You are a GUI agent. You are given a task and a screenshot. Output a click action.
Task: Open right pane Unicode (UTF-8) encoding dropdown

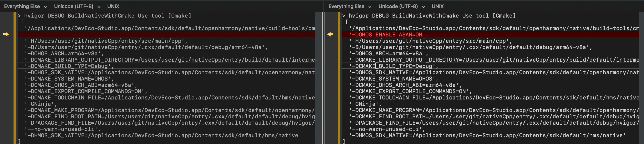pyautogui.click(x=401, y=7)
